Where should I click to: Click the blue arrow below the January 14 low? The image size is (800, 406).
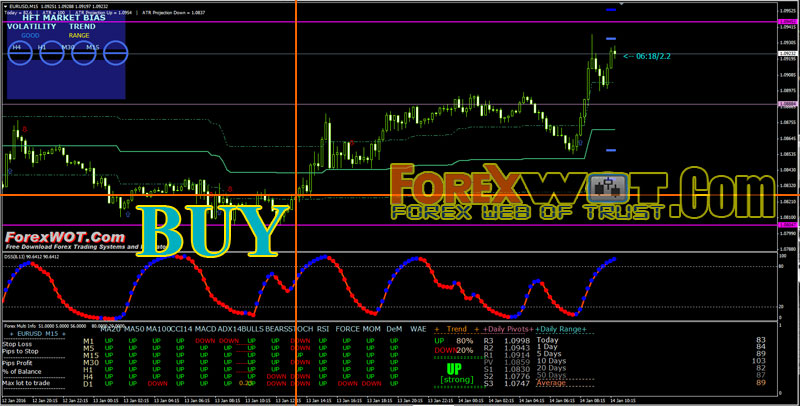click(x=580, y=143)
